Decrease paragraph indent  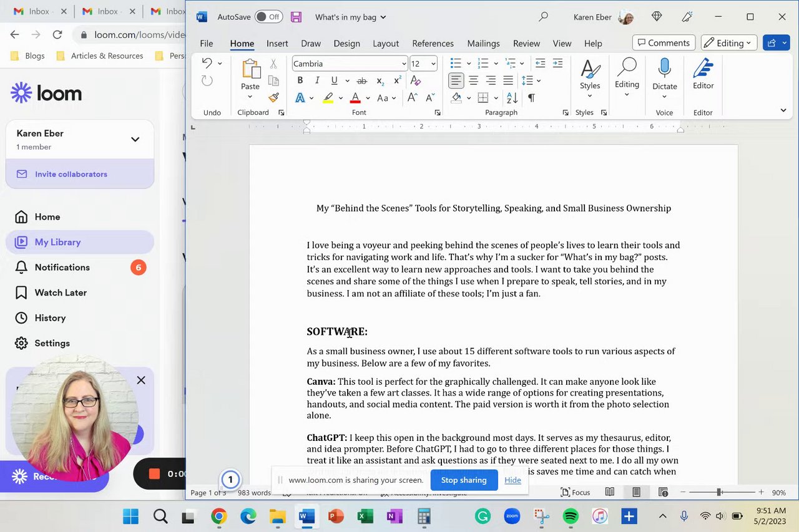541,63
